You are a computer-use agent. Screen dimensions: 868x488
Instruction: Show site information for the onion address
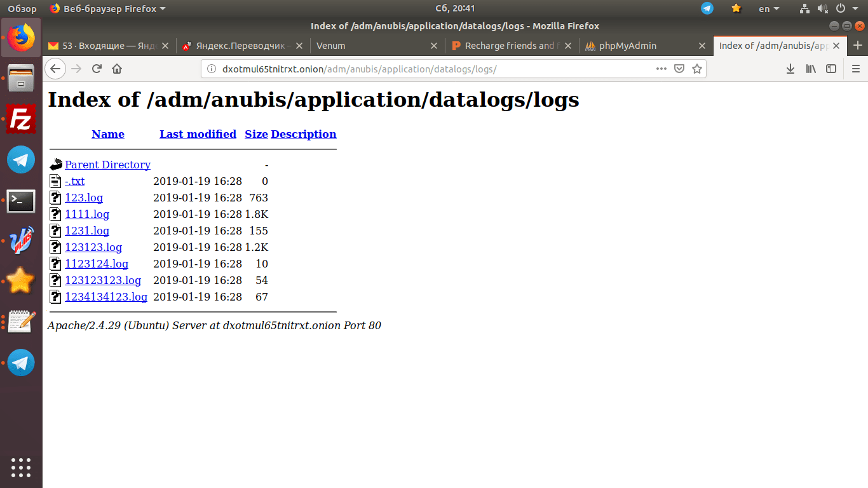[212, 69]
